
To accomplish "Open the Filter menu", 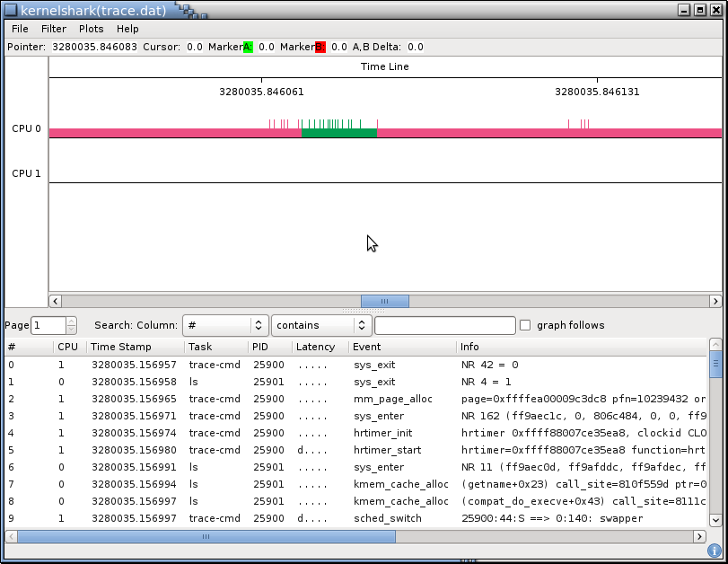I will coord(53,29).
